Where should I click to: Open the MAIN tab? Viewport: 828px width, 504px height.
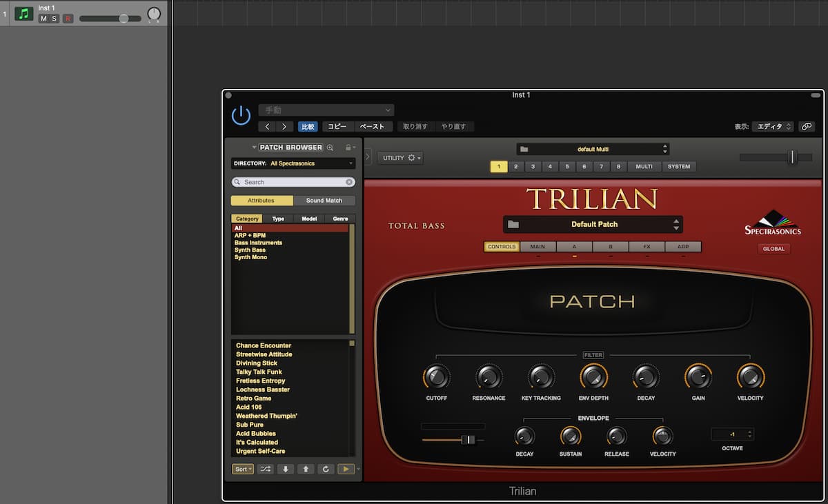click(538, 247)
